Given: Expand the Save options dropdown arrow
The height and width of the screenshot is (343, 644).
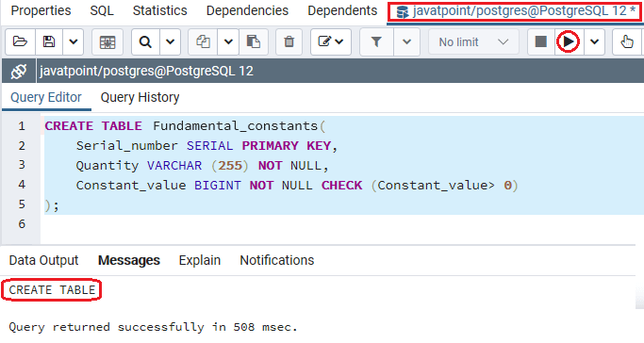Looking at the screenshot, I should (x=74, y=41).
